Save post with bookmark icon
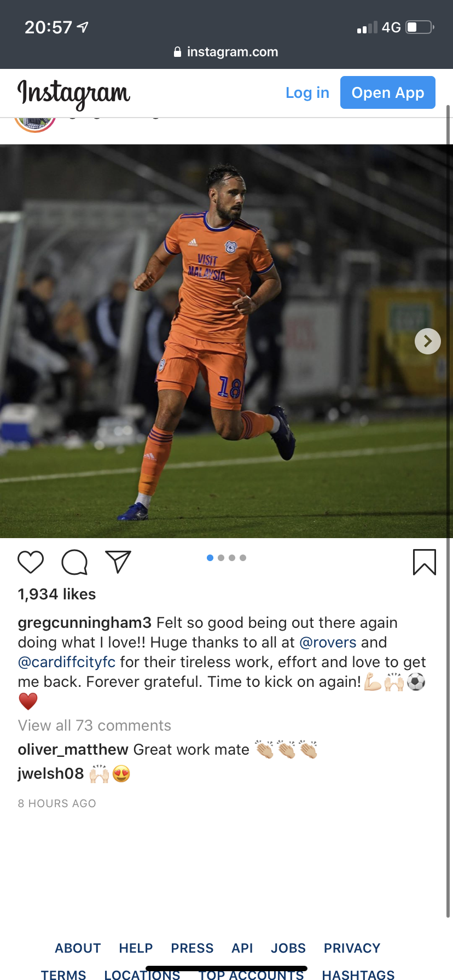 tap(424, 562)
